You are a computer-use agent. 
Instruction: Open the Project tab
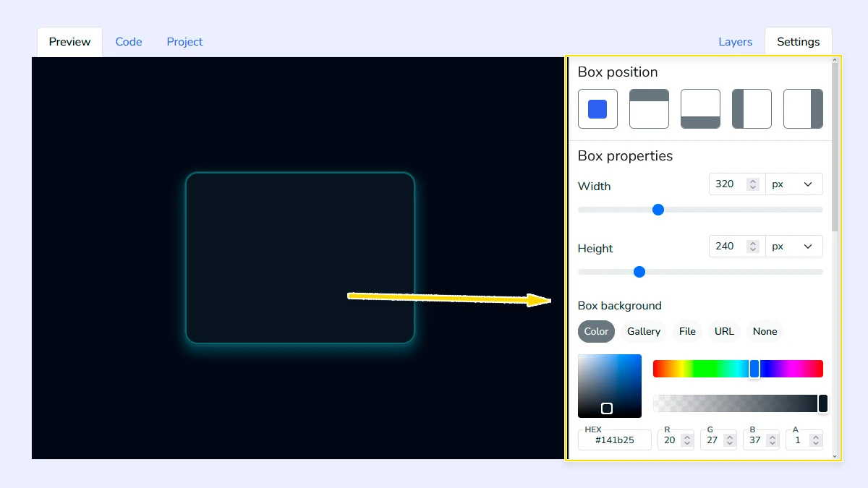pyautogui.click(x=184, y=41)
